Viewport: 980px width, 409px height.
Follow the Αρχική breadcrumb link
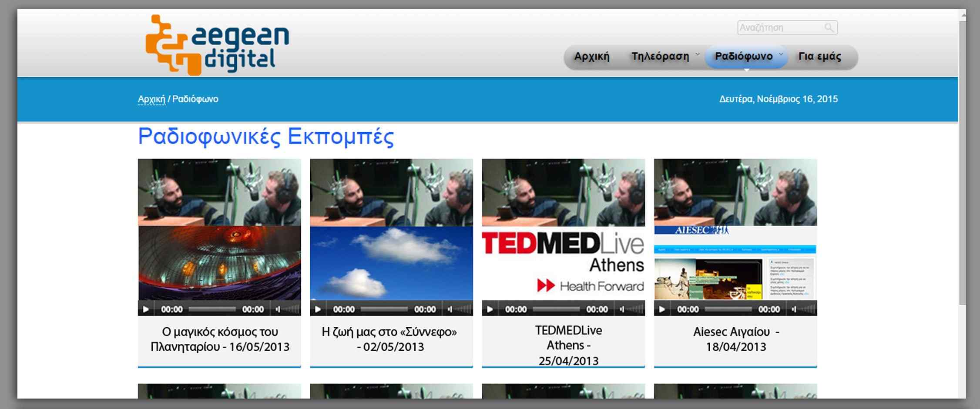[151, 99]
